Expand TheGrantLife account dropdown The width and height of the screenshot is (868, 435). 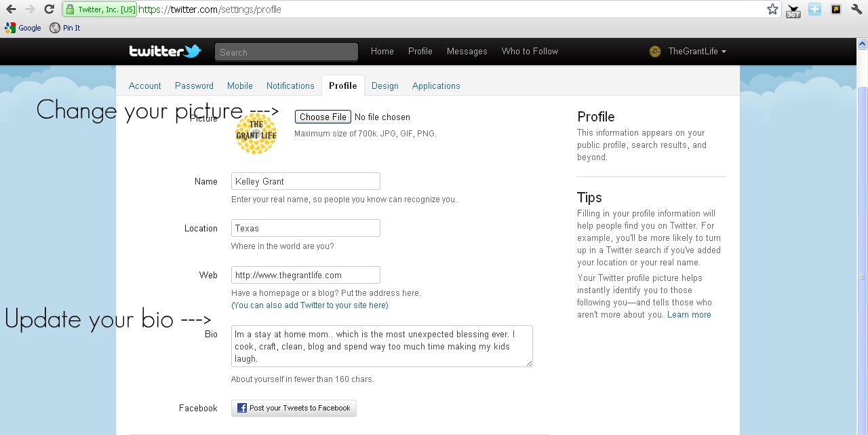pyautogui.click(x=697, y=52)
